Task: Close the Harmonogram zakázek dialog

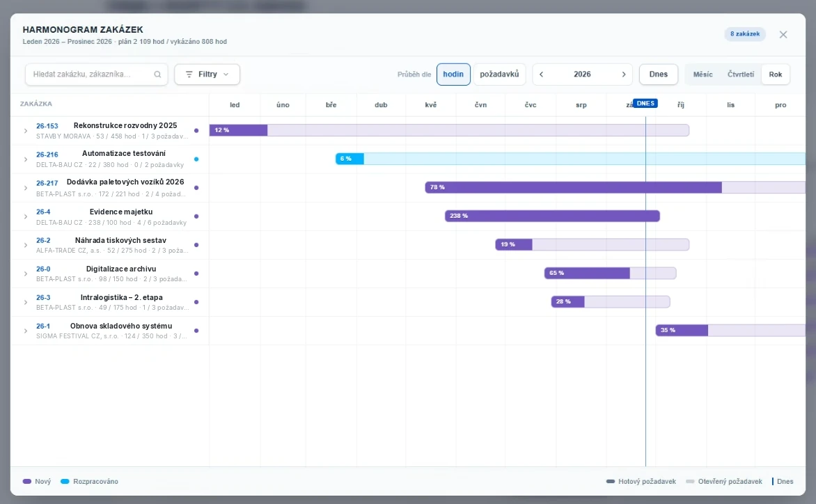Action: [x=783, y=34]
